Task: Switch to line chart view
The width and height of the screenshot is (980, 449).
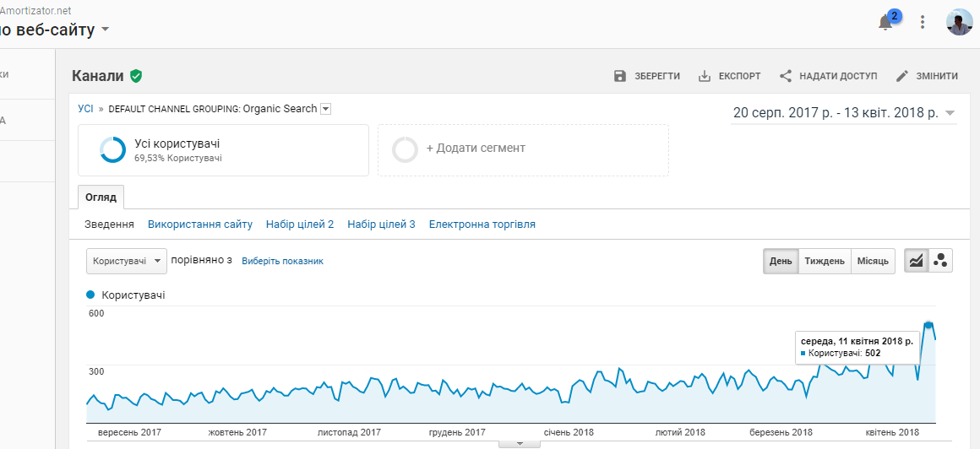Action: click(x=916, y=261)
